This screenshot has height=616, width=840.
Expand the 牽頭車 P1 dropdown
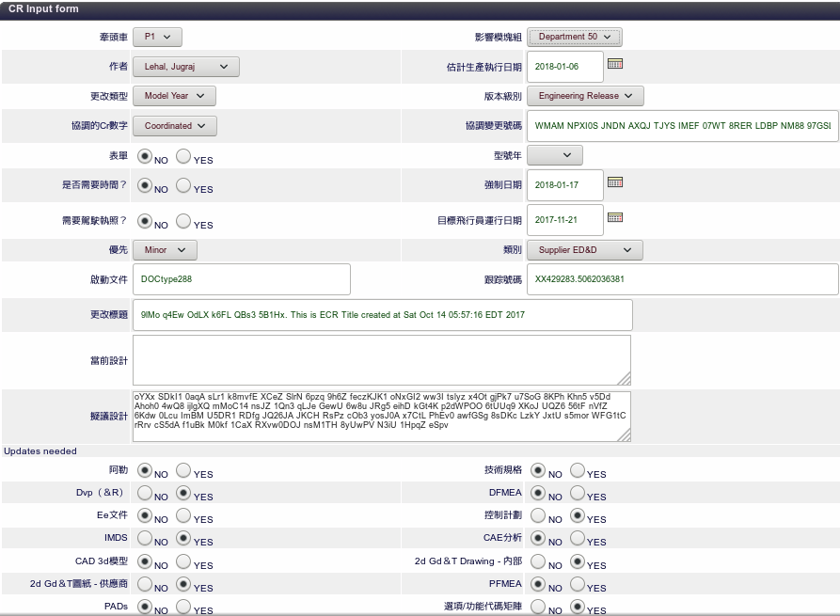tap(157, 37)
